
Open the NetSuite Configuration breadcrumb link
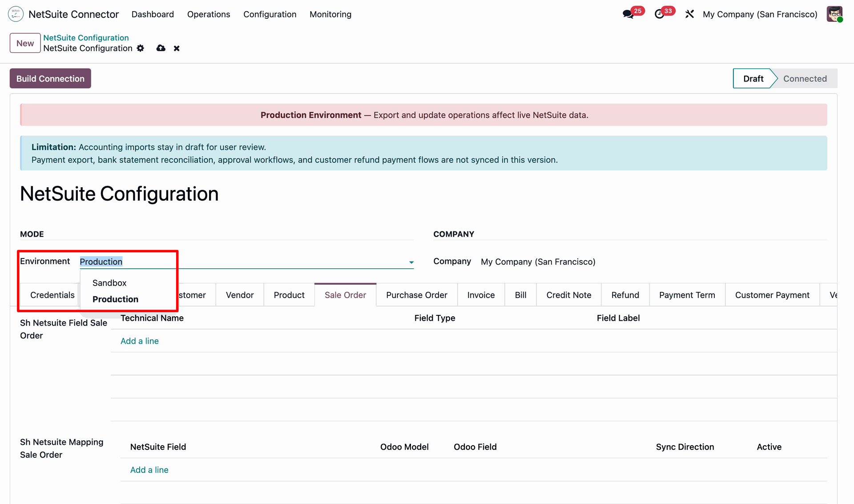(x=86, y=38)
